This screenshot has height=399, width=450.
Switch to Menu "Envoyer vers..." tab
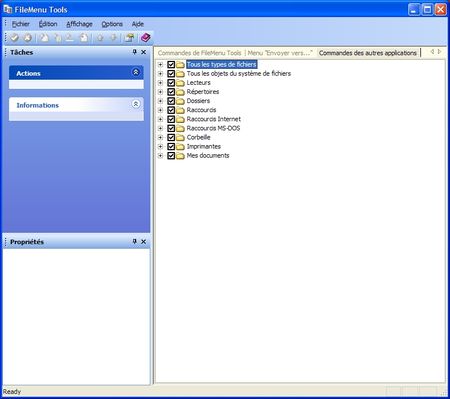pyautogui.click(x=280, y=53)
